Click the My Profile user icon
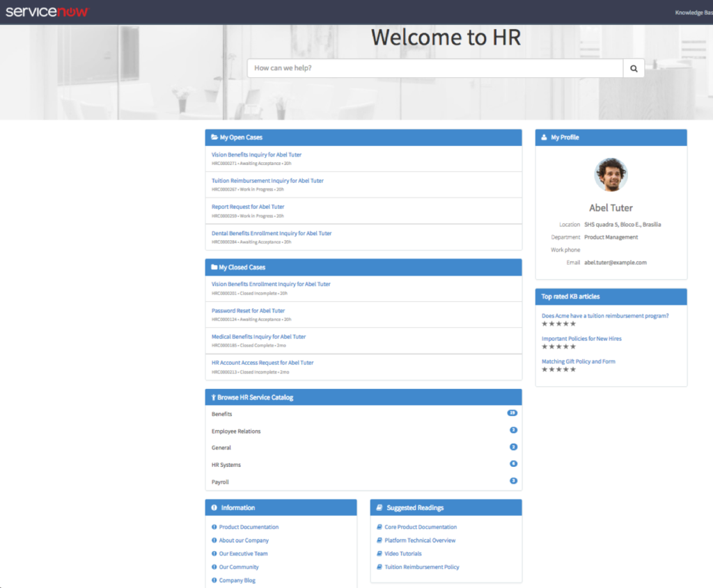713x588 pixels. (x=544, y=138)
